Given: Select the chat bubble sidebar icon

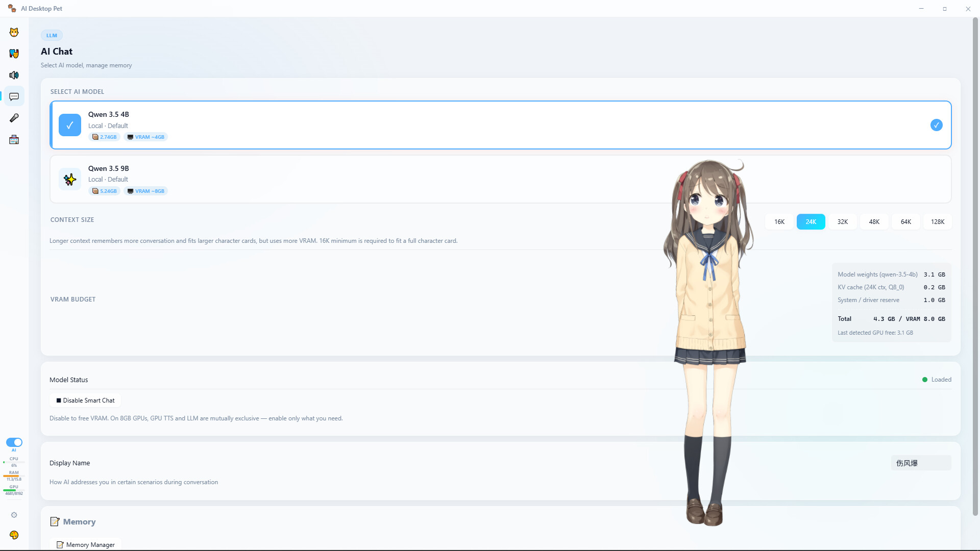Looking at the screenshot, I should click(14, 96).
